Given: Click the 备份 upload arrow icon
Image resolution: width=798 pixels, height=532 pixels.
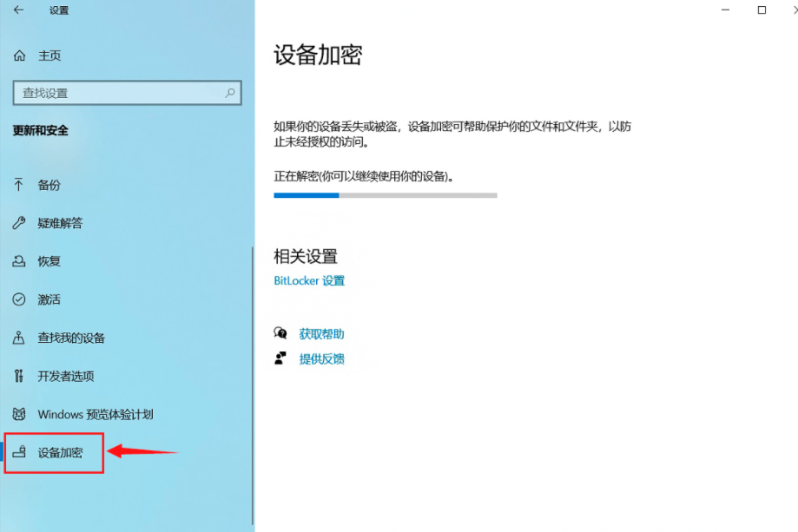Looking at the screenshot, I should [x=19, y=185].
